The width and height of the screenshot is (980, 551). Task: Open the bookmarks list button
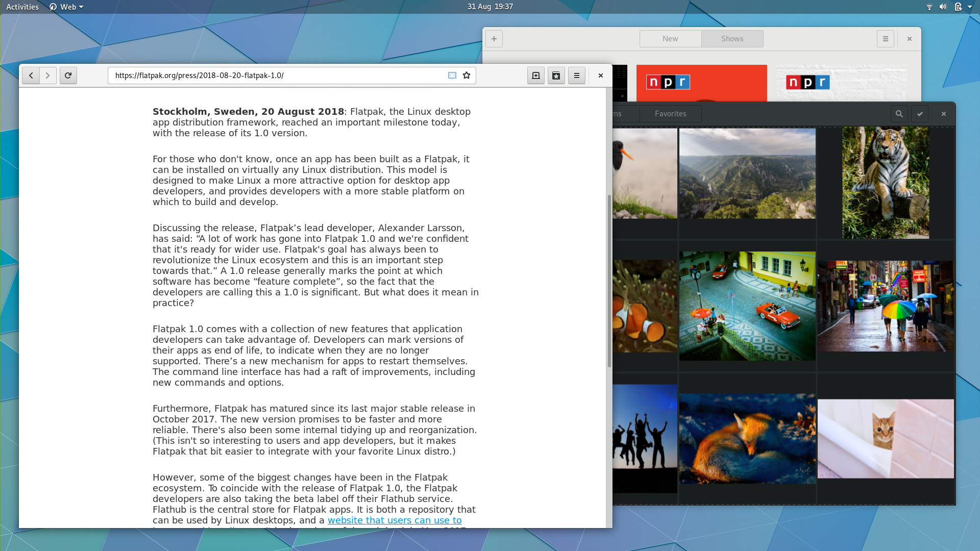pos(556,76)
